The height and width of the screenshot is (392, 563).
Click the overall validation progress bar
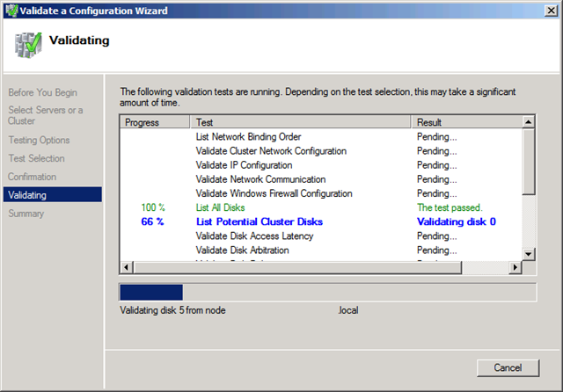(x=328, y=292)
